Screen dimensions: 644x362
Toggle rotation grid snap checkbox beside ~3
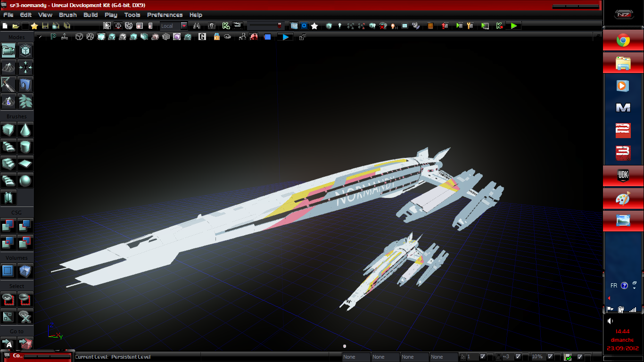pos(518,357)
